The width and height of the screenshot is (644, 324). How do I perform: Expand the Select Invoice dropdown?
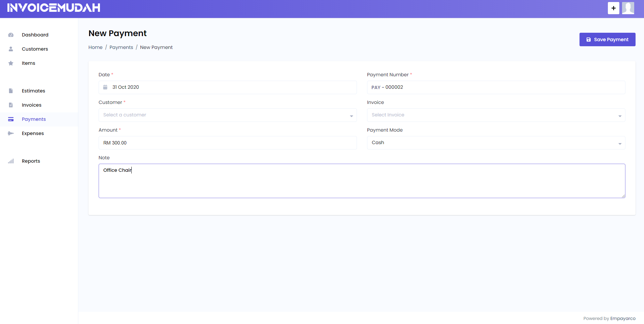pyautogui.click(x=495, y=115)
